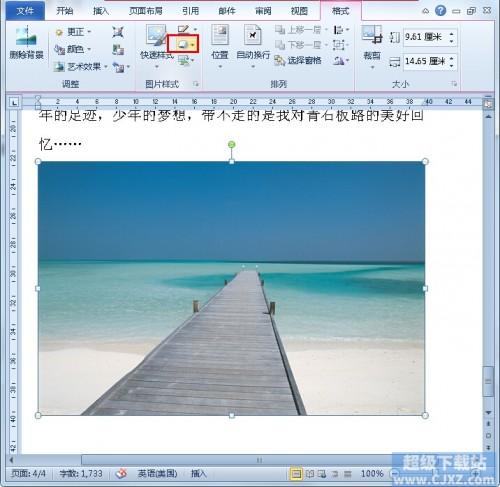Increase picture height with up spinner

pos(452,33)
